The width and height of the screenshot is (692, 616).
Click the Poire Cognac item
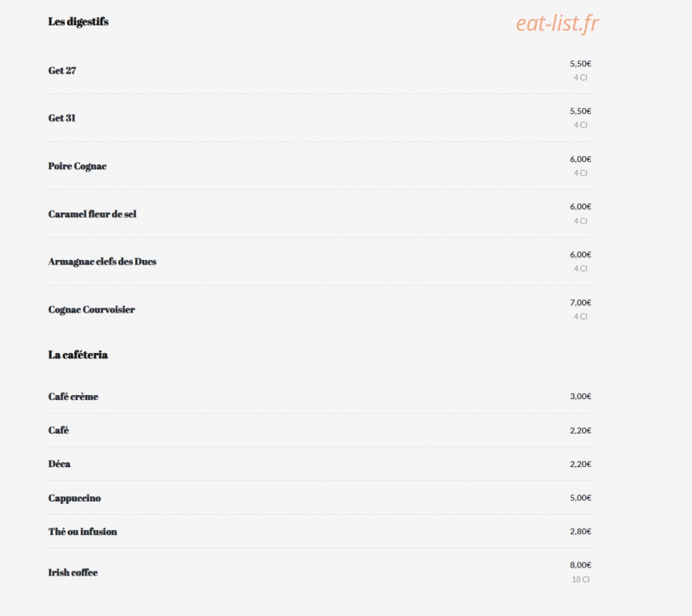point(77,166)
